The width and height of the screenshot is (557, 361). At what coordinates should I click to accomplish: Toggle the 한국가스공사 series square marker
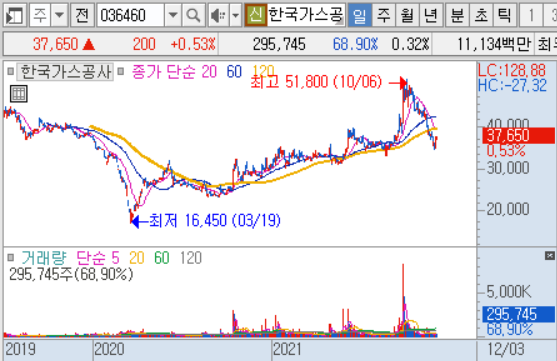point(11,71)
